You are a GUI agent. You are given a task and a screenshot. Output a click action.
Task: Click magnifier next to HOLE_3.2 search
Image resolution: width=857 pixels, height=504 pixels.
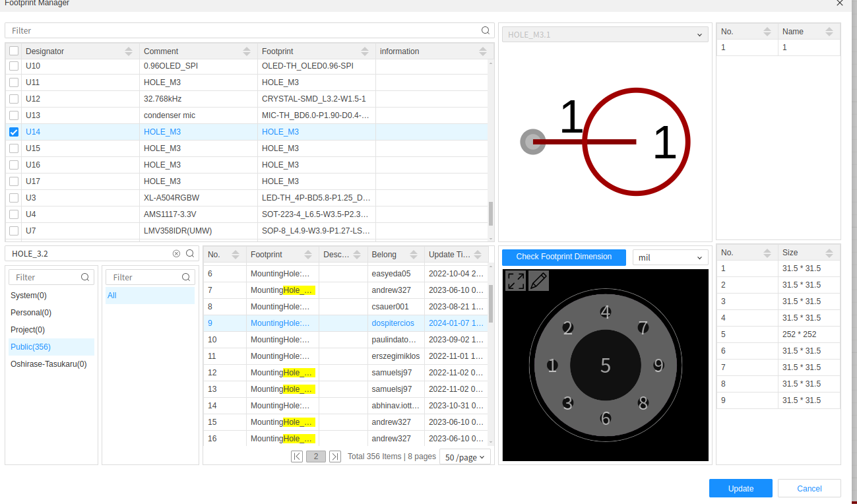tap(190, 253)
